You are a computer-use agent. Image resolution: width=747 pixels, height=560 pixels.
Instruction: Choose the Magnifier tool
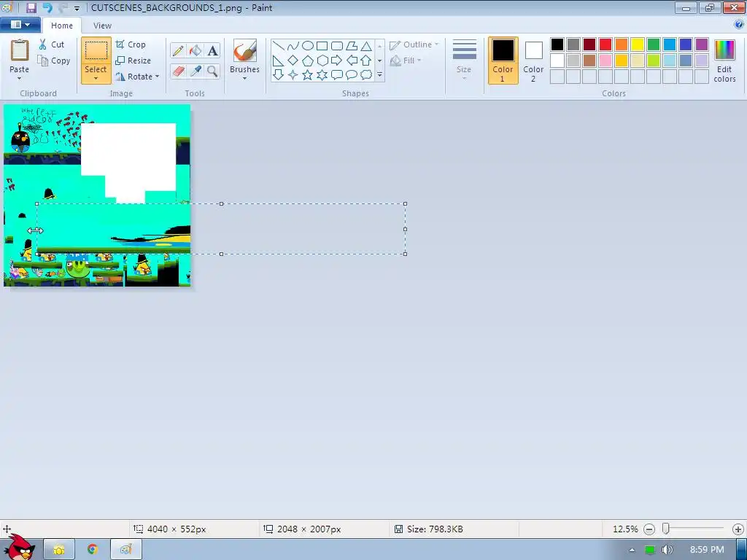coord(212,71)
